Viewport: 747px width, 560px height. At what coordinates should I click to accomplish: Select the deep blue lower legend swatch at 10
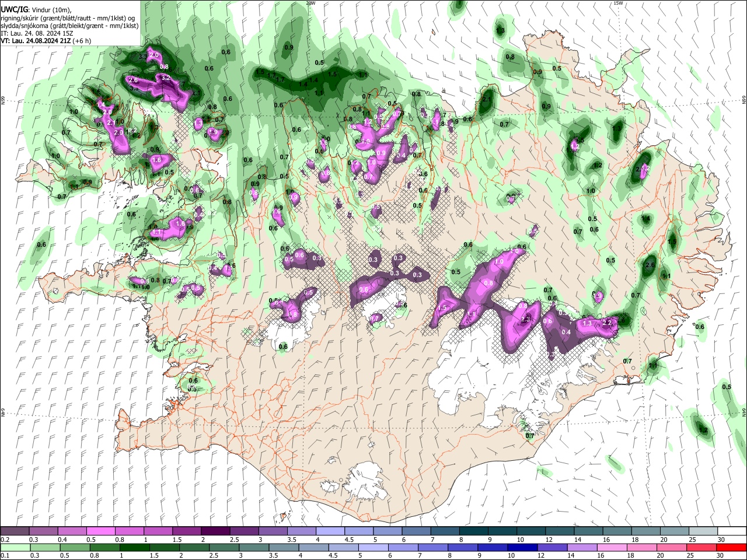[522, 548]
